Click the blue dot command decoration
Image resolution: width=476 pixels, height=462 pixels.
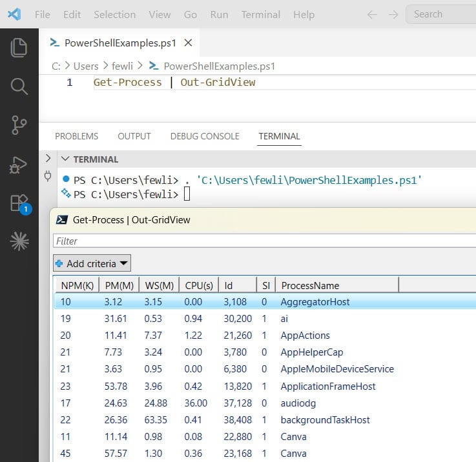66,179
